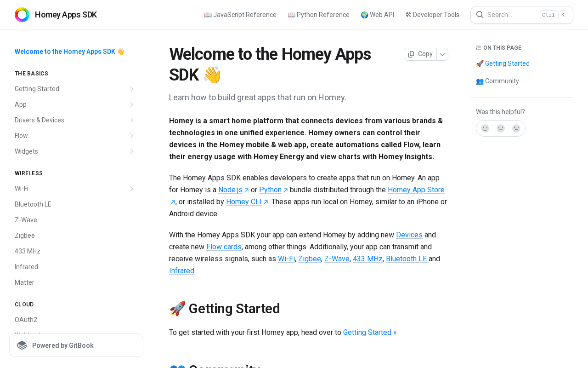The height and width of the screenshot is (368, 588).
Task: Open Zigbee in the sidebar
Action: pos(25,236)
